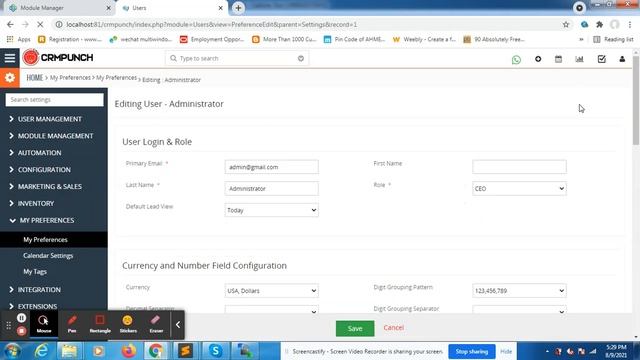Bookmark this page with star icon

[x=566, y=24]
